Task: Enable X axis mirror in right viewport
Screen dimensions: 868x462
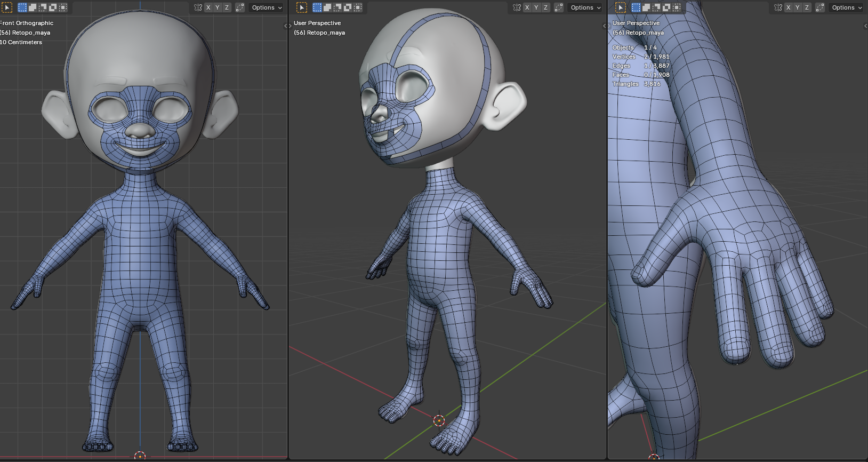Action: [788, 7]
